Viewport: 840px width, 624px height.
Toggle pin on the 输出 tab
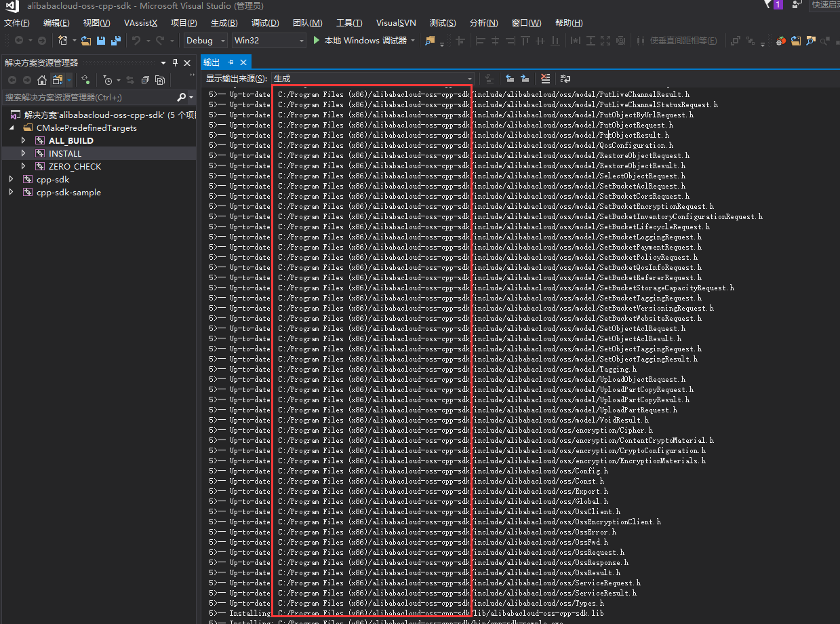click(231, 62)
